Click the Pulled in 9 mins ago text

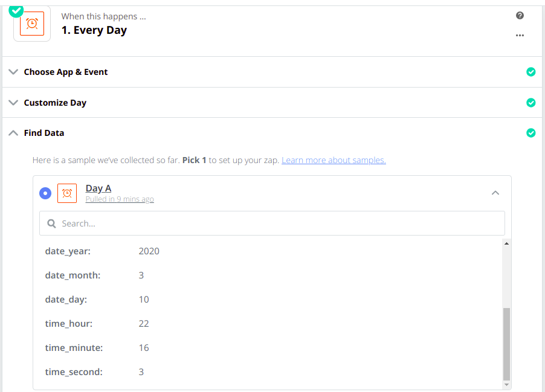point(120,199)
